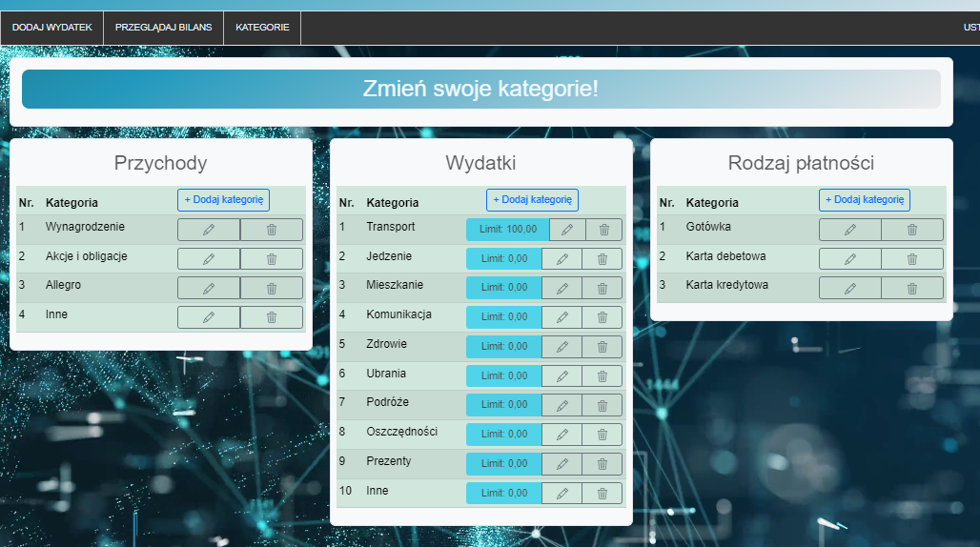Viewport: 980px width, 547px height.
Task: Edit the Gotówka payment type
Action: (x=849, y=230)
